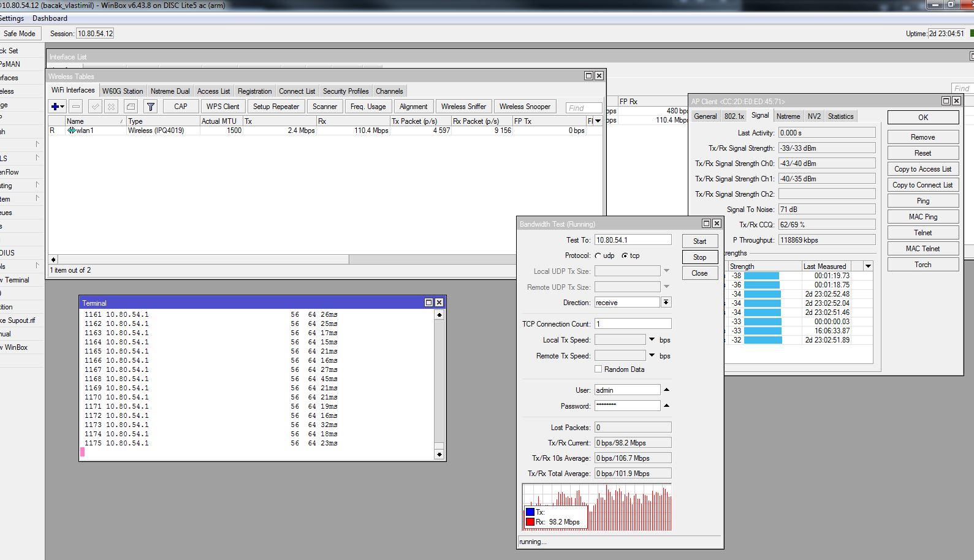This screenshot has width=974, height=560.
Task: Expand the Remote UDP Tx Size arrow
Action: pos(666,287)
